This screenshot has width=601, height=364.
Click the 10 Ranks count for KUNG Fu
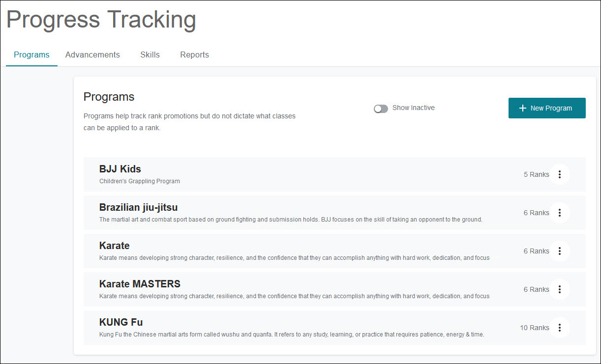pos(534,328)
